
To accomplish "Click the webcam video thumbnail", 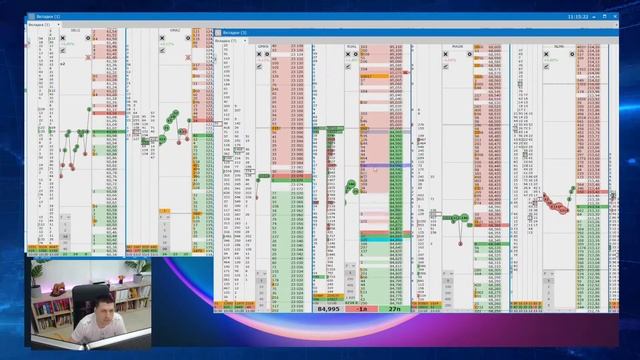I will tap(91, 304).
